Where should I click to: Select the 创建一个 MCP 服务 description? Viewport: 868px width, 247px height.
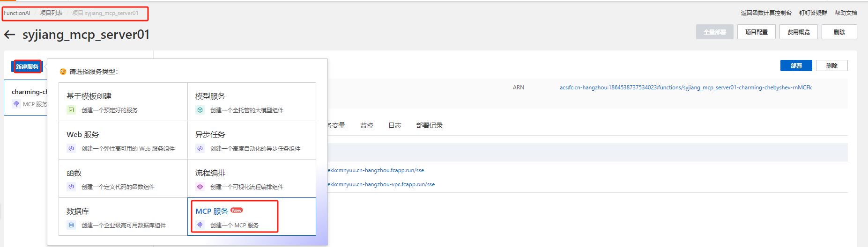(x=235, y=225)
